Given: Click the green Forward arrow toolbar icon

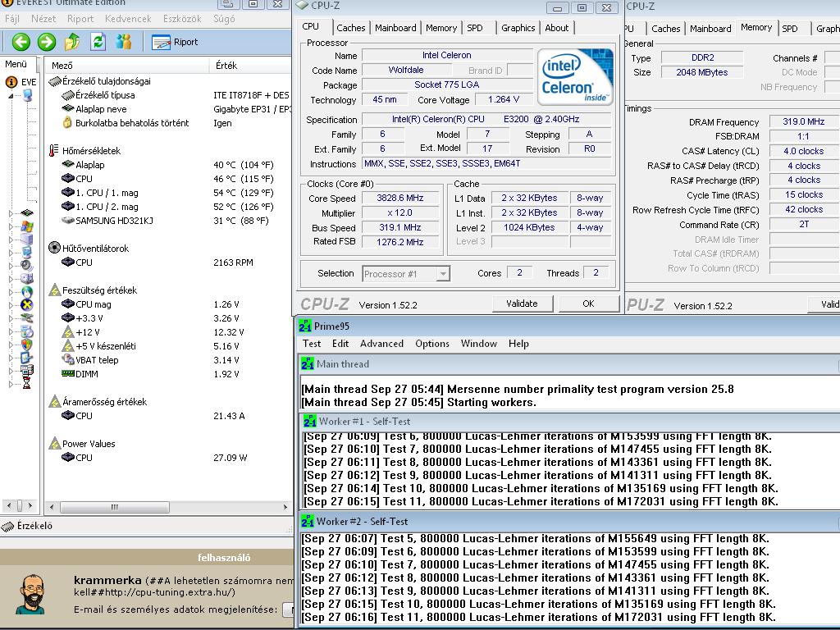Looking at the screenshot, I should 47,42.
